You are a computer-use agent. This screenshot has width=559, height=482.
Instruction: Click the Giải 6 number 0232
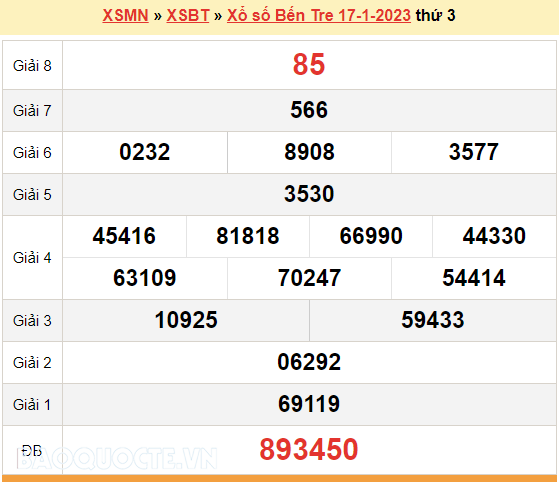pyautogui.click(x=145, y=152)
